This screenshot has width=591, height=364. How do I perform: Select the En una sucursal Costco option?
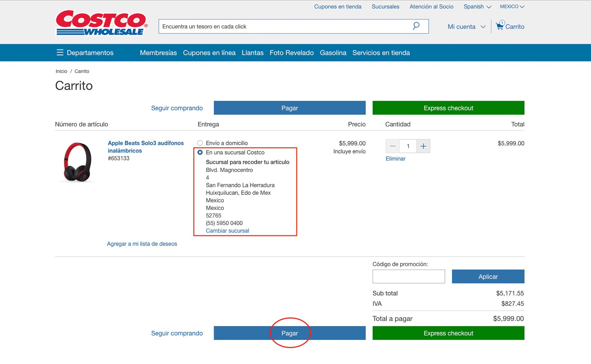pyautogui.click(x=200, y=152)
